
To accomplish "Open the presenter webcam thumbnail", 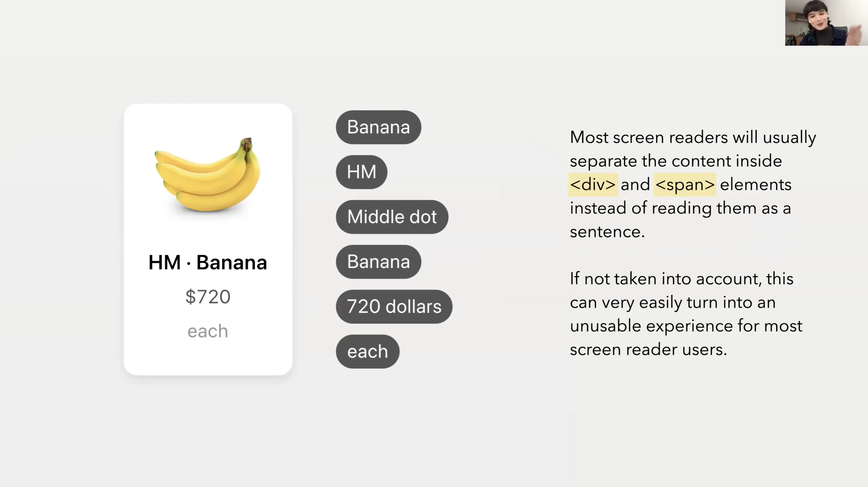I will (827, 23).
